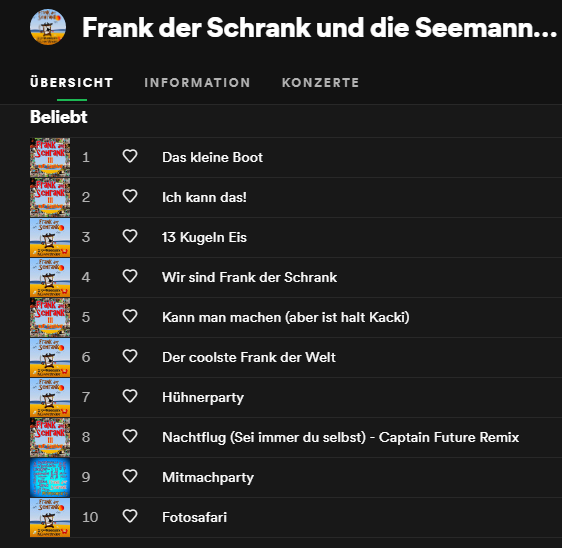Click heart next to Wir sind Frank der Schrank
Image resolution: width=562 pixels, height=548 pixels.
click(x=130, y=276)
